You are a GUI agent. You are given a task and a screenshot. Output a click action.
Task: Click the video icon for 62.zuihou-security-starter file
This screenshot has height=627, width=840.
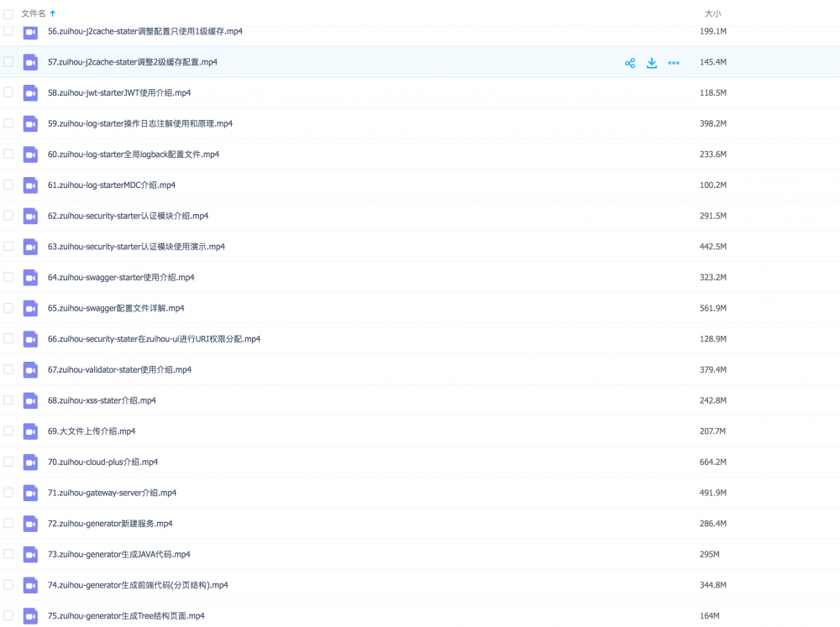click(30, 216)
